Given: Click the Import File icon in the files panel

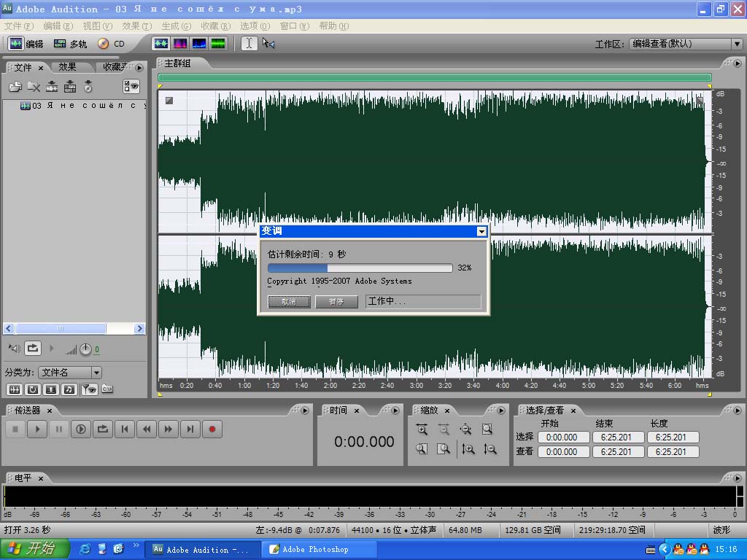Looking at the screenshot, I should (15, 87).
